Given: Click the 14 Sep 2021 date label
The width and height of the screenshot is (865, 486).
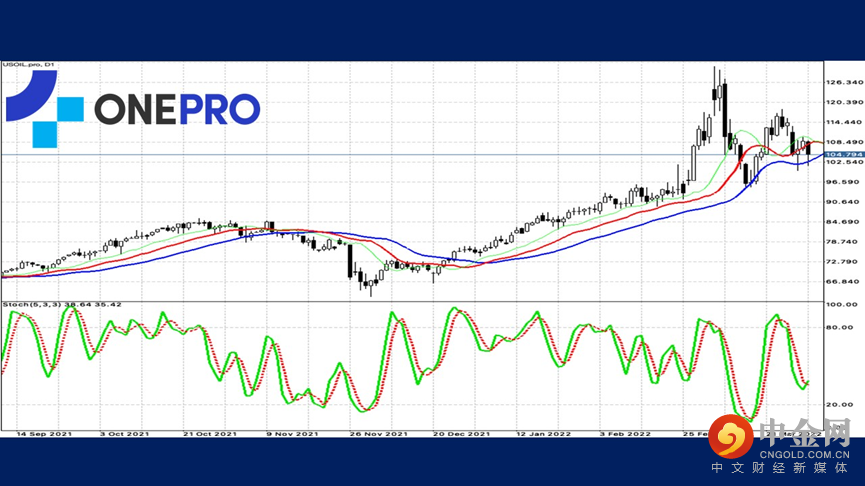Looking at the screenshot, I should click(44, 434).
